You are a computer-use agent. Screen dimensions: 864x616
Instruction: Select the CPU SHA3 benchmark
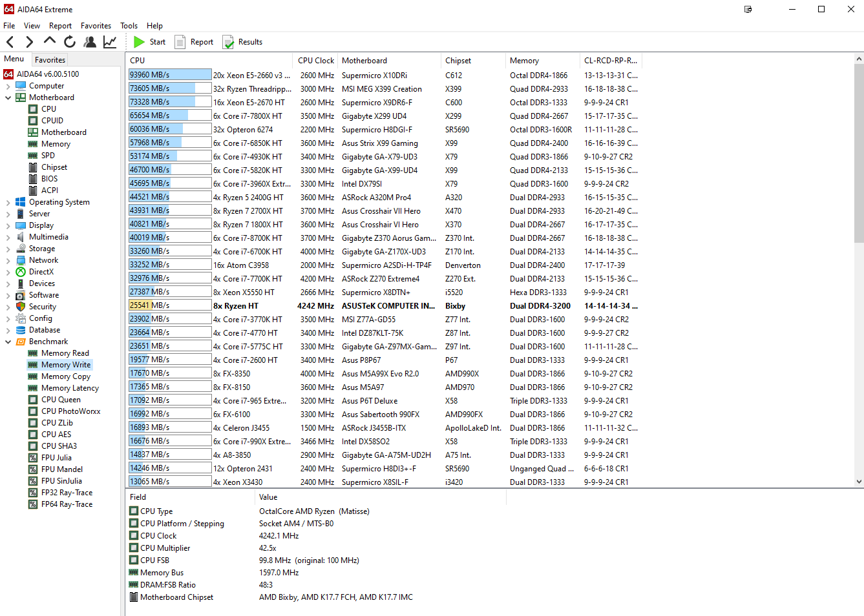pos(59,446)
